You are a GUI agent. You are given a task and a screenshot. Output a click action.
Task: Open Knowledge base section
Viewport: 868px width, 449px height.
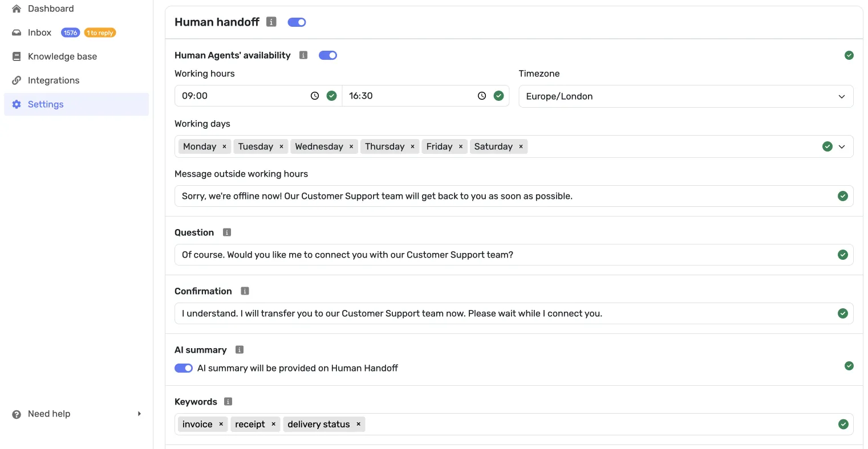[x=76, y=56]
